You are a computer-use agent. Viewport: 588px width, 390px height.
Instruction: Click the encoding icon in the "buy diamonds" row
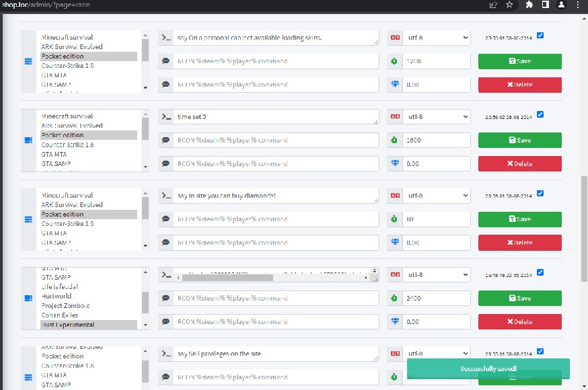(x=395, y=196)
